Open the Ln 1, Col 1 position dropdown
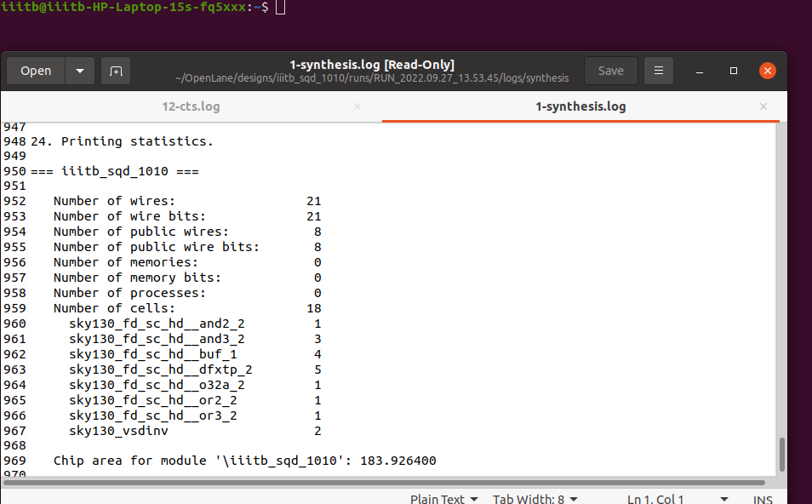The image size is (812, 504). click(x=678, y=499)
